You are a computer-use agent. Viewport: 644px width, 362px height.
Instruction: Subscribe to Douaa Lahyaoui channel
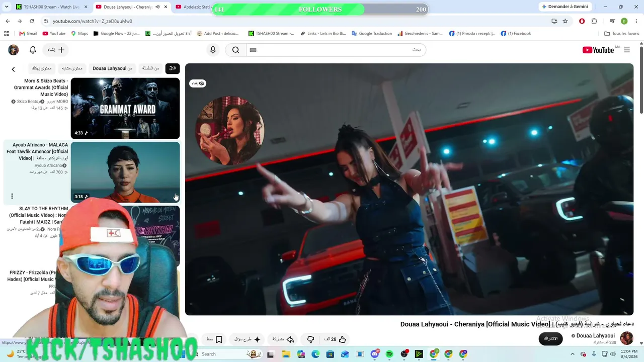[x=551, y=338]
